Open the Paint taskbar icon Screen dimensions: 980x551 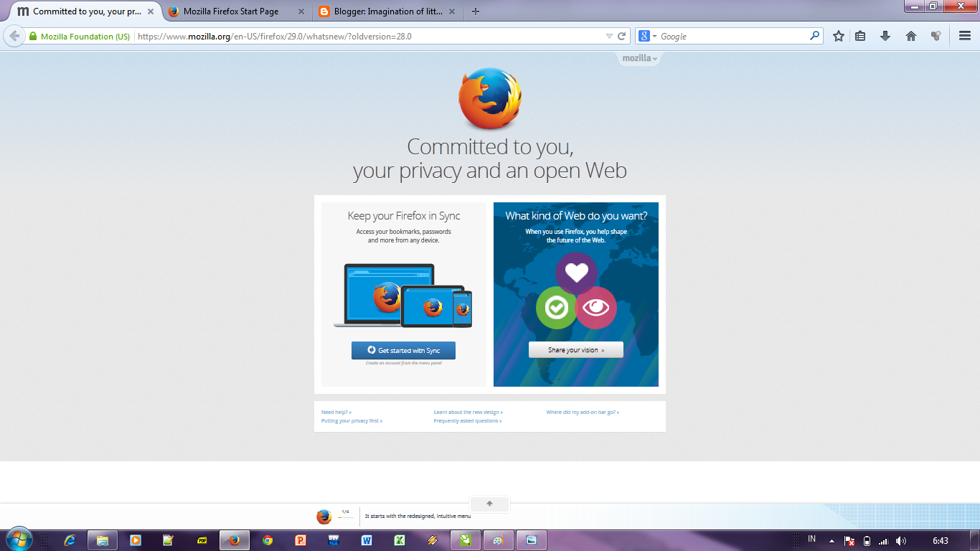click(x=499, y=540)
